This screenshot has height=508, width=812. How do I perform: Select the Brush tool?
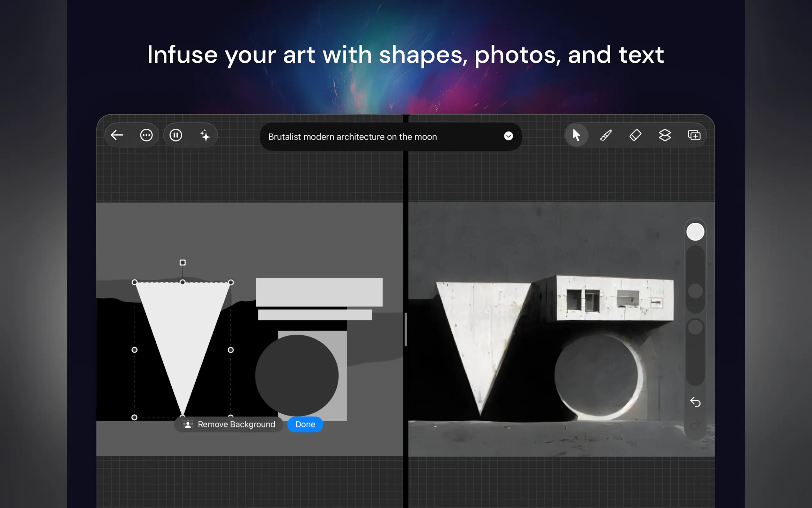pyautogui.click(x=606, y=135)
